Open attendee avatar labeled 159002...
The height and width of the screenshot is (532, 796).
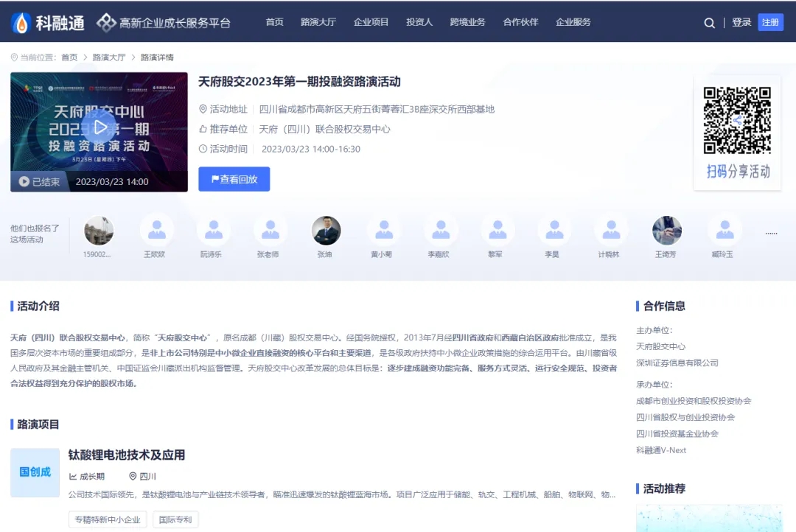click(99, 231)
